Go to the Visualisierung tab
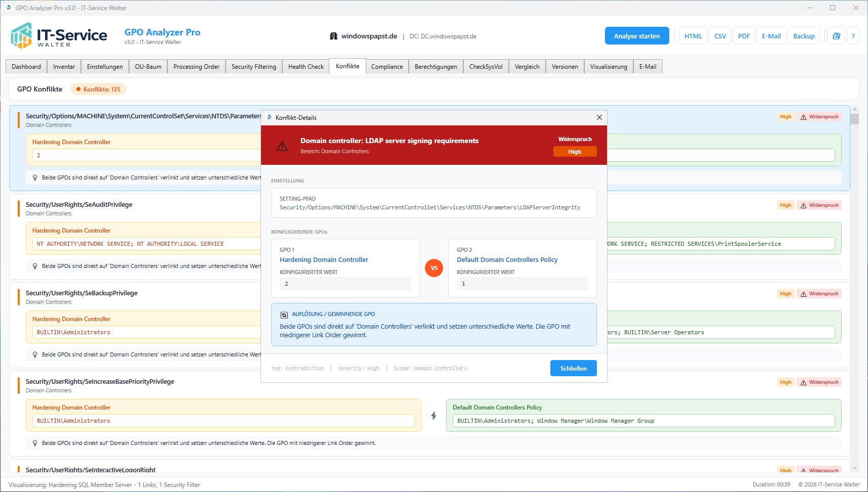Image resolution: width=868 pixels, height=492 pixels. 608,67
